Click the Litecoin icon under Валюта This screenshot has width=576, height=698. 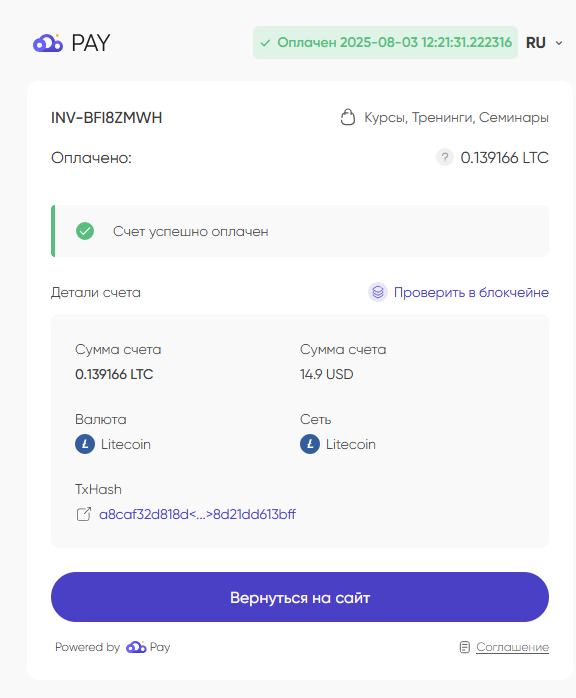click(x=85, y=444)
